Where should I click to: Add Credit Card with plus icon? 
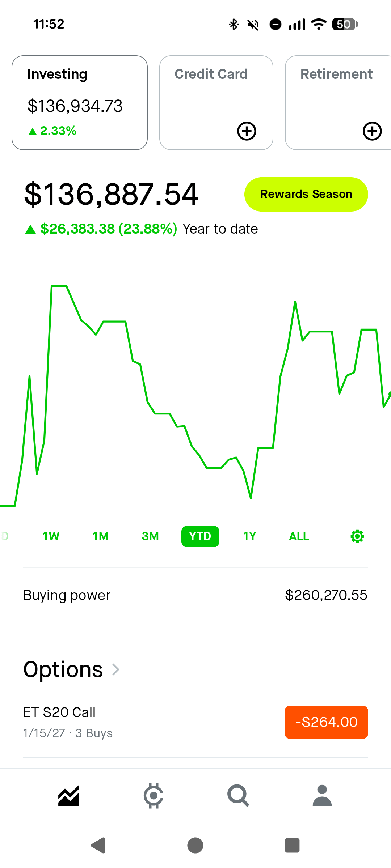pos(247,131)
